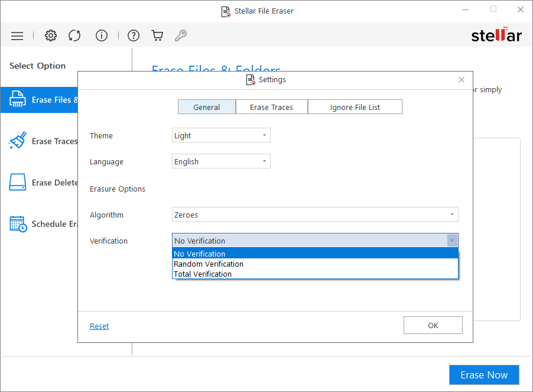Select the Erase Deleted drive icon
The image size is (533, 392).
pos(17,182)
